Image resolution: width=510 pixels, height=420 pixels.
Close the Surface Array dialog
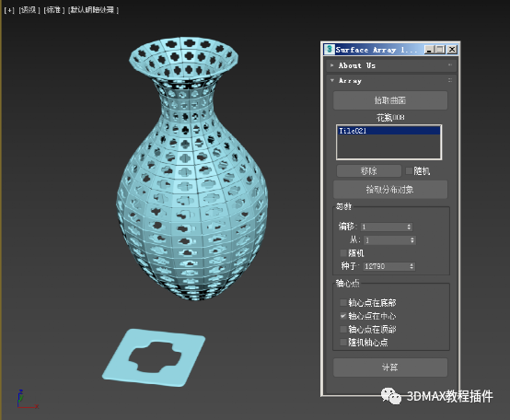(452, 50)
